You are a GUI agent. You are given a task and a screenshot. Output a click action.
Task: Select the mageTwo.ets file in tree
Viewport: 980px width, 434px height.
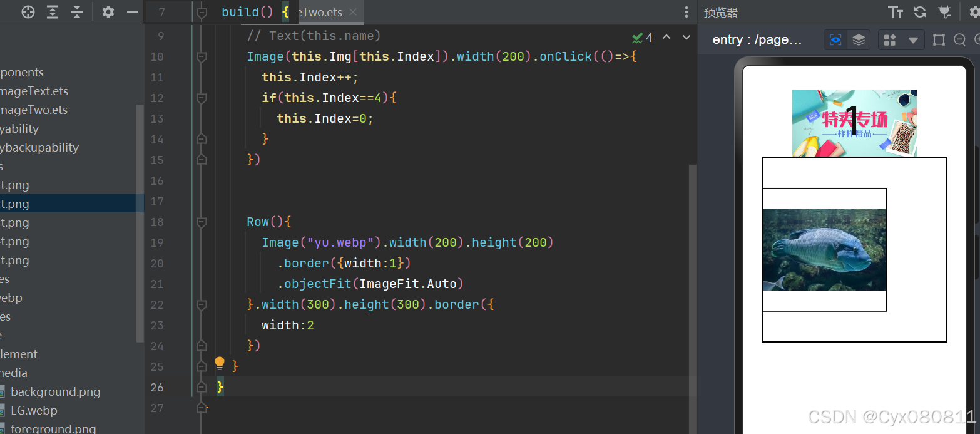[x=34, y=110]
